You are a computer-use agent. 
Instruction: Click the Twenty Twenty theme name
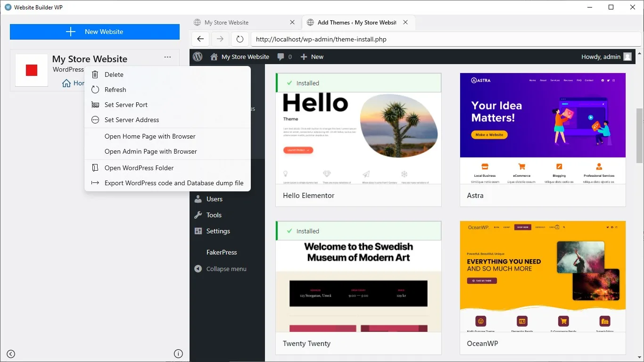pyautogui.click(x=306, y=343)
